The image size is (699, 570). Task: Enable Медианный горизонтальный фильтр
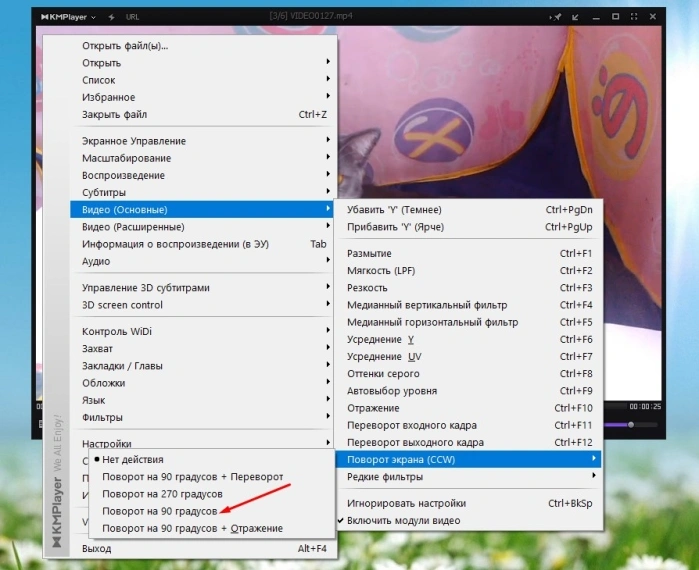pos(469,322)
